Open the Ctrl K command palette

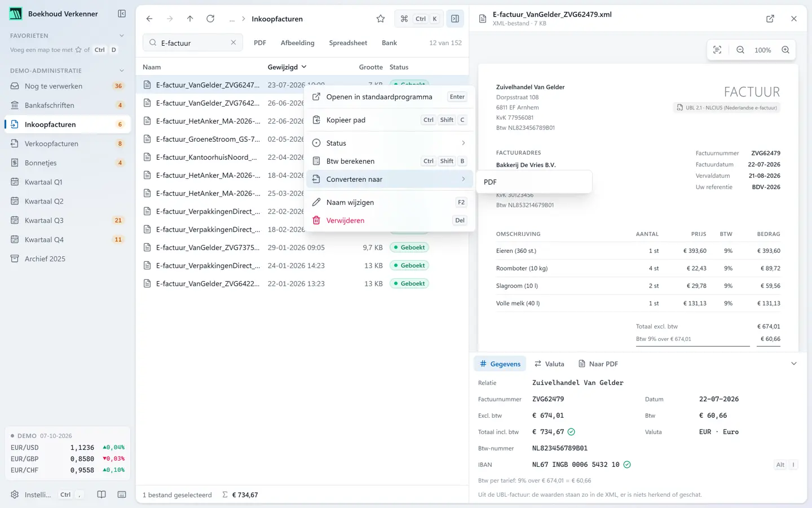(x=419, y=19)
